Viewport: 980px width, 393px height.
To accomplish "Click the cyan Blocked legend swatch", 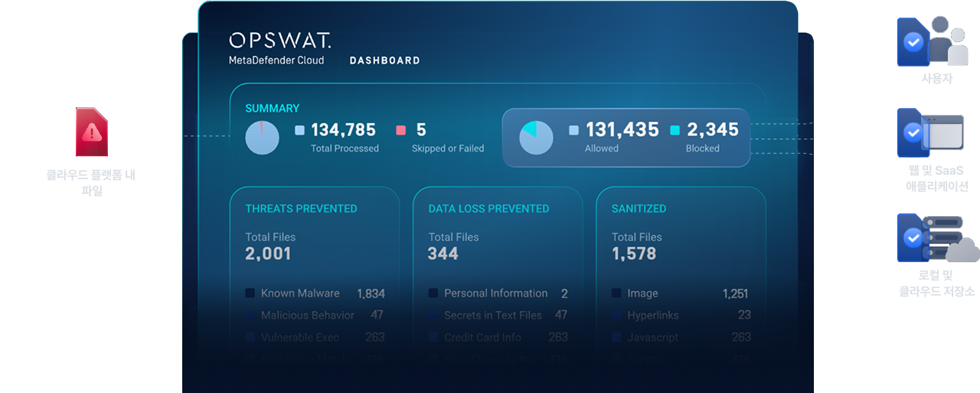I will (675, 130).
